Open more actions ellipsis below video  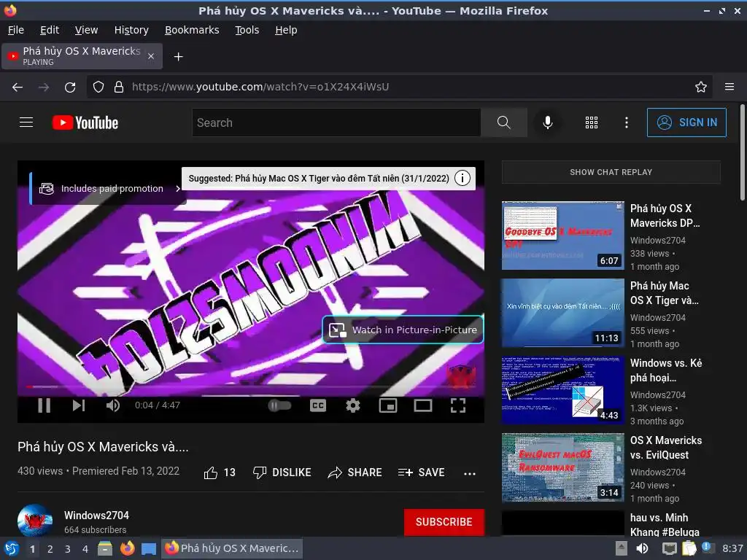470,473
